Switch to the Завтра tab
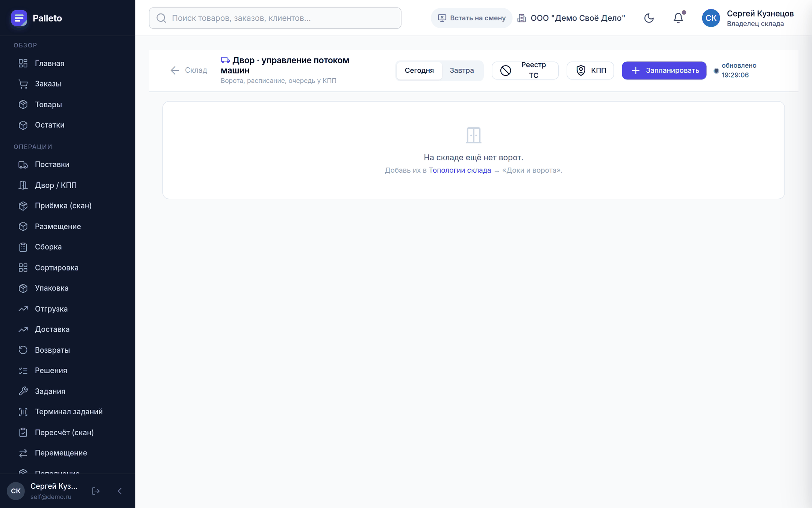Screen dimensions: 812x508 (x=462, y=70)
